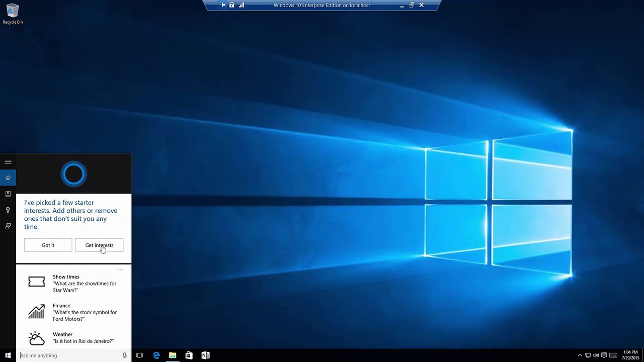Select the Finance suggestion heading
This screenshot has height=362, width=644.
(x=61, y=305)
